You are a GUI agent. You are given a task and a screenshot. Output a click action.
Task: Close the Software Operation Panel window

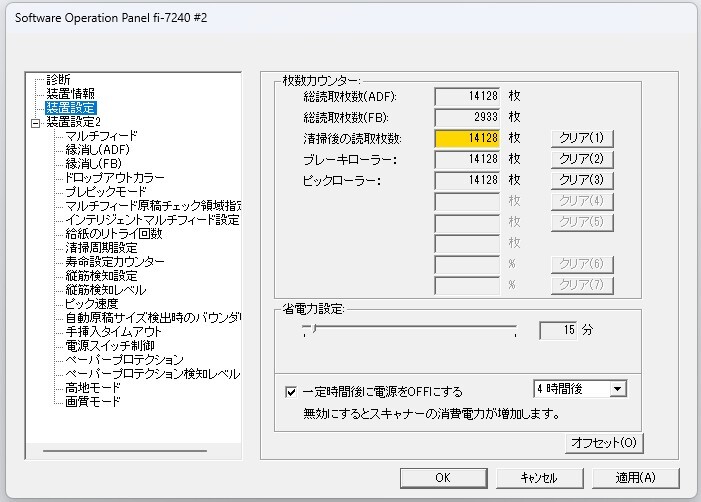[x=677, y=16]
